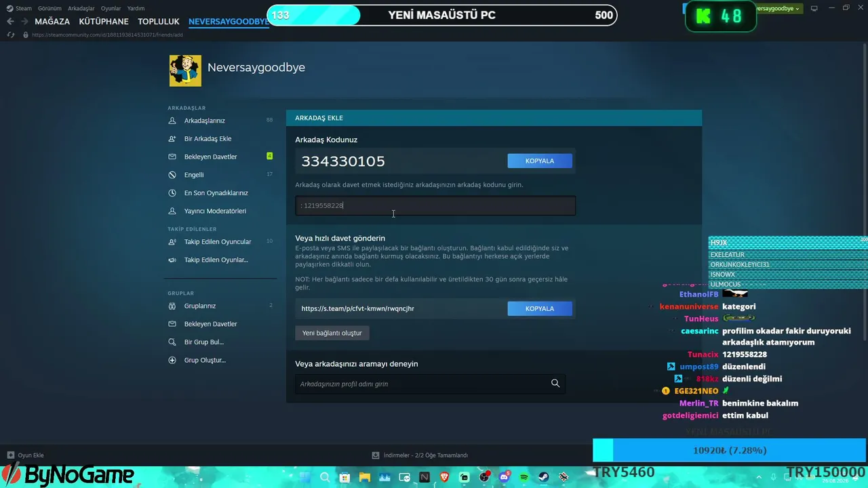Click the Oyun Ekle add game button
Image resolution: width=868 pixels, height=488 pixels.
tap(25, 455)
